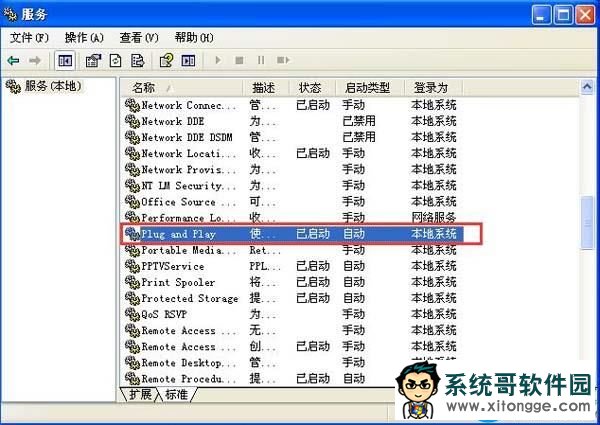Open the 查看(V) menu
This screenshot has width=600, height=425.
139,37
